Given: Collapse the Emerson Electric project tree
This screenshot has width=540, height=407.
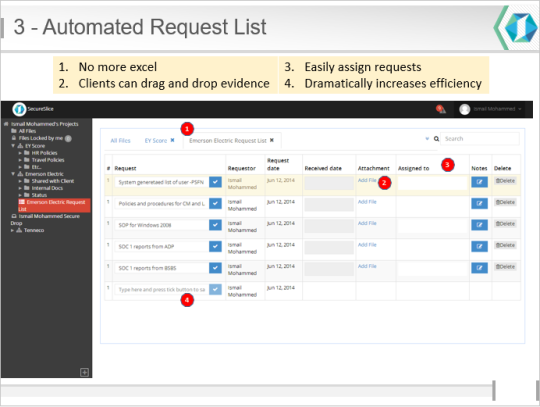Looking at the screenshot, I should tap(13, 174).
